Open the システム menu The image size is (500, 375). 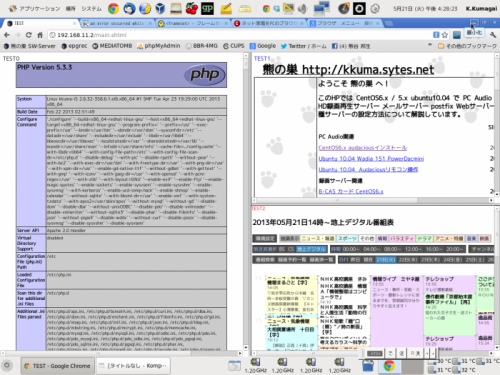click(91, 9)
